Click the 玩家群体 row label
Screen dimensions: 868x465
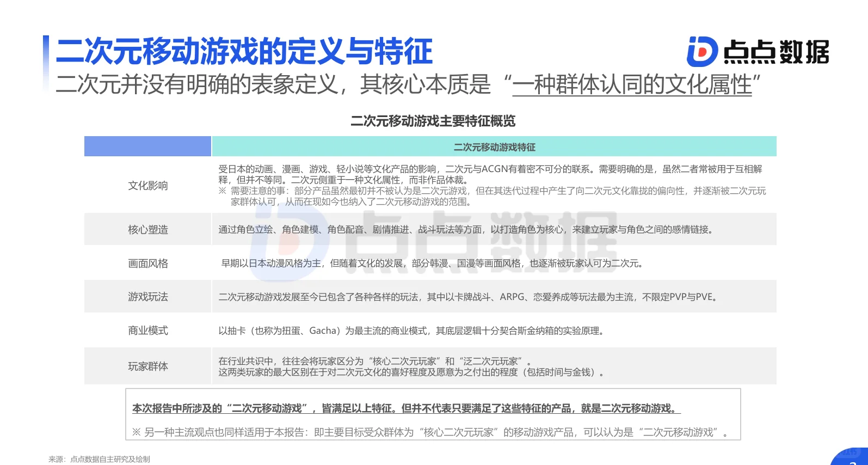(x=148, y=366)
